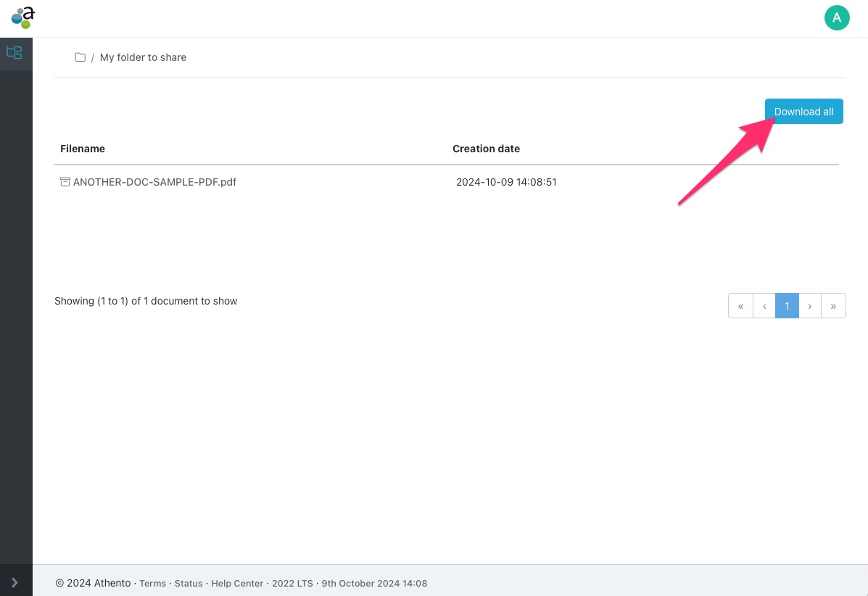
Task: Open ANOTHER-DOC-SAMPLE-PDF.pdf document
Action: 154,182
